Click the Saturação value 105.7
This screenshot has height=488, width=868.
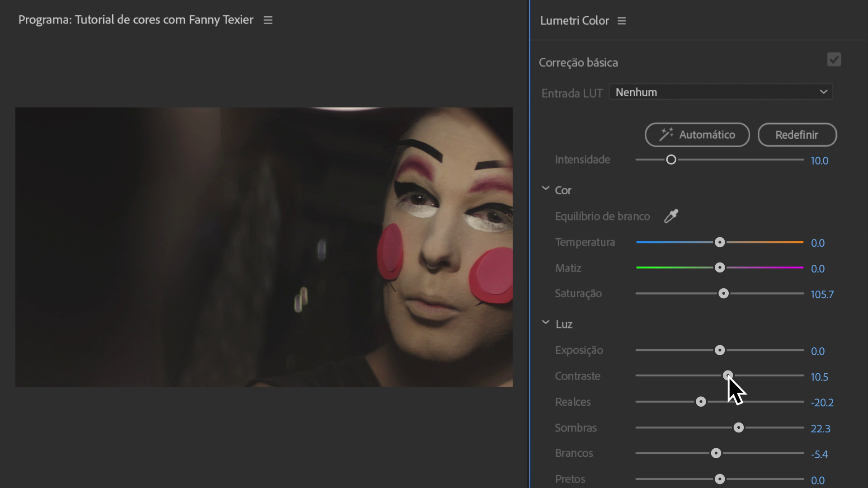pyautogui.click(x=822, y=295)
